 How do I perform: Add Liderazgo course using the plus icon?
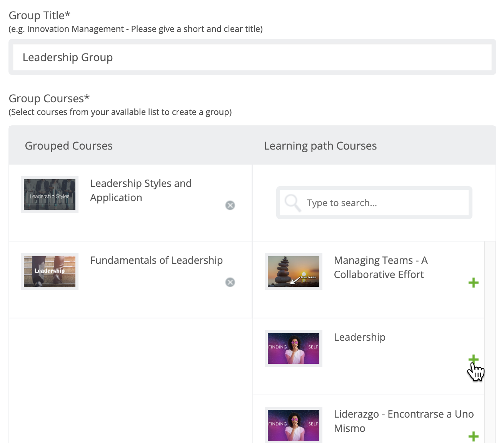474,436
